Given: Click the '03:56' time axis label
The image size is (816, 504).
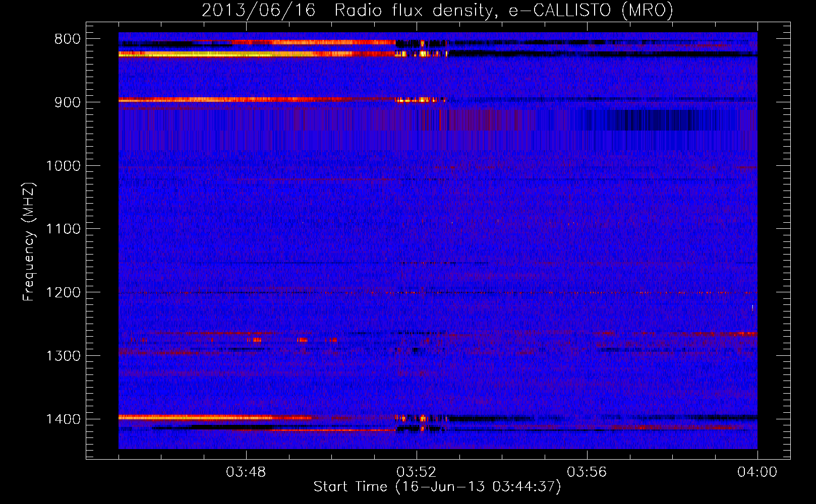Looking at the screenshot, I should (x=587, y=472).
